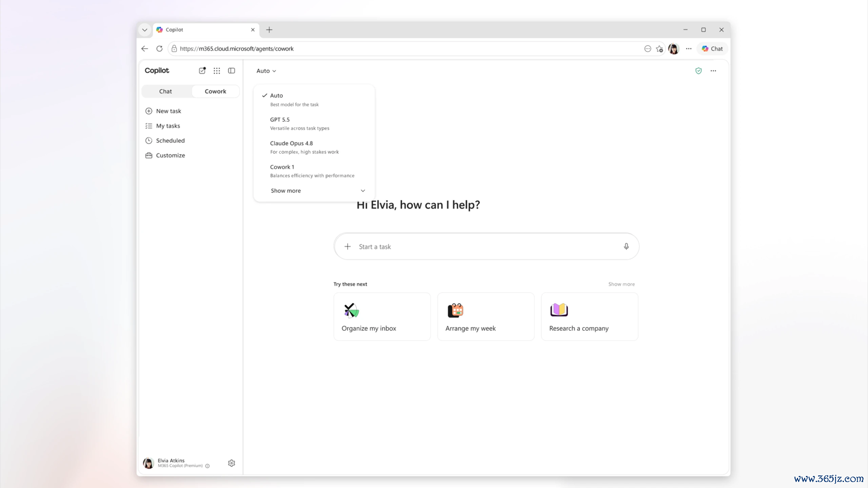Click the My tasks list icon
Image resolution: width=868 pixels, height=488 pixels.
coord(149,126)
